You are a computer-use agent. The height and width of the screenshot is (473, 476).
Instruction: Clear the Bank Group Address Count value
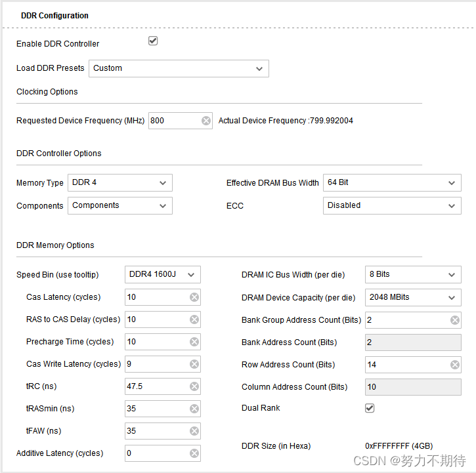pos(455,320)
